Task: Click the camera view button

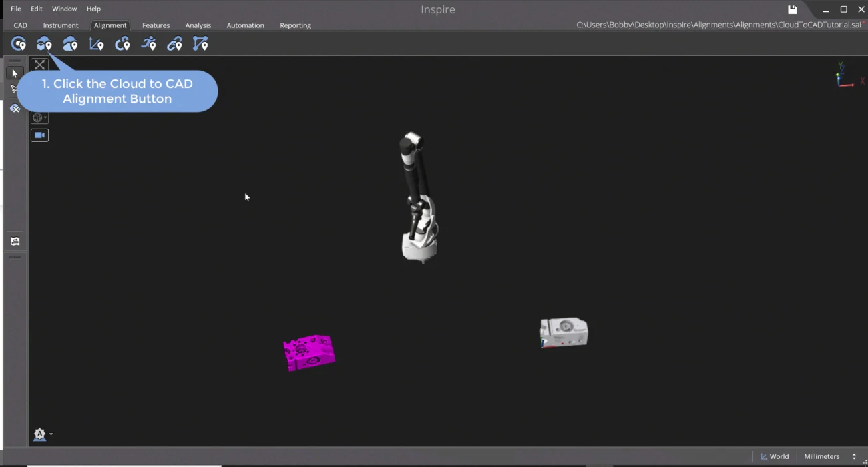Action: pos(40,135)
